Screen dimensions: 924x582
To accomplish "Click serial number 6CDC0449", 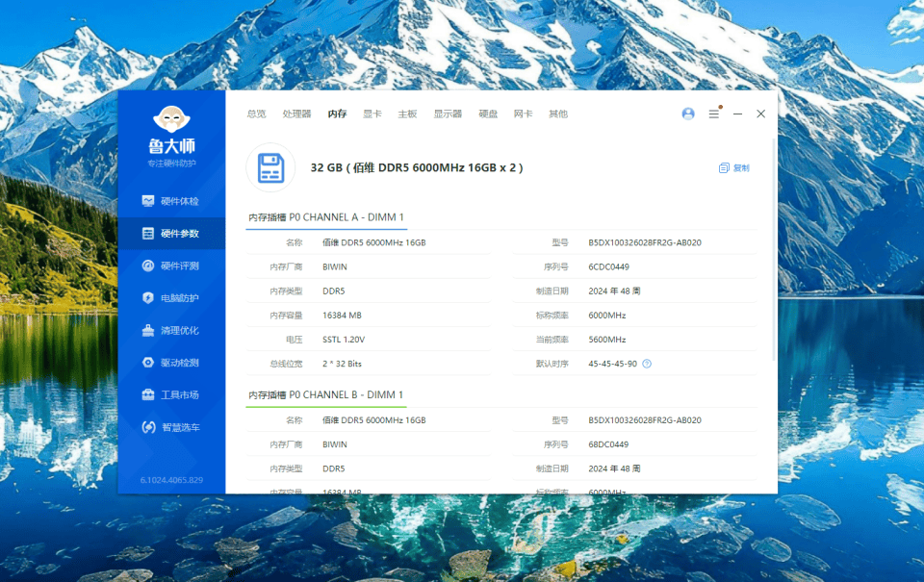I will [x=608, y=266].
